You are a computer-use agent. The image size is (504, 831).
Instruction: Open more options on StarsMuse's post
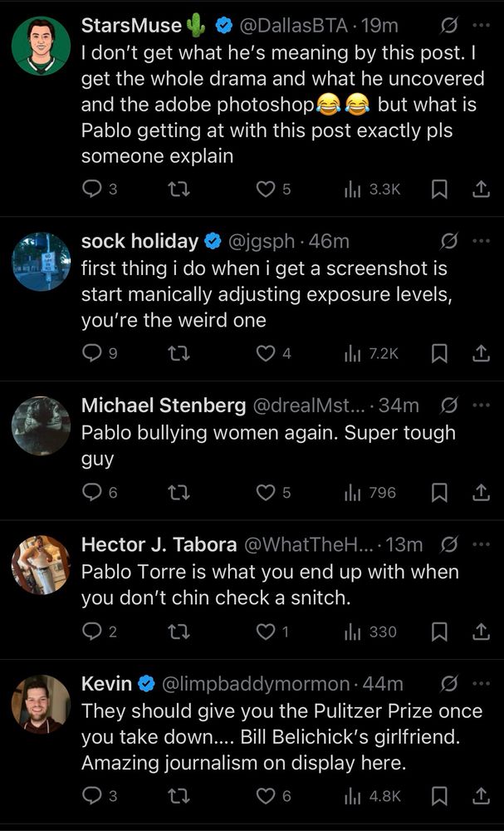pos(481,27)
